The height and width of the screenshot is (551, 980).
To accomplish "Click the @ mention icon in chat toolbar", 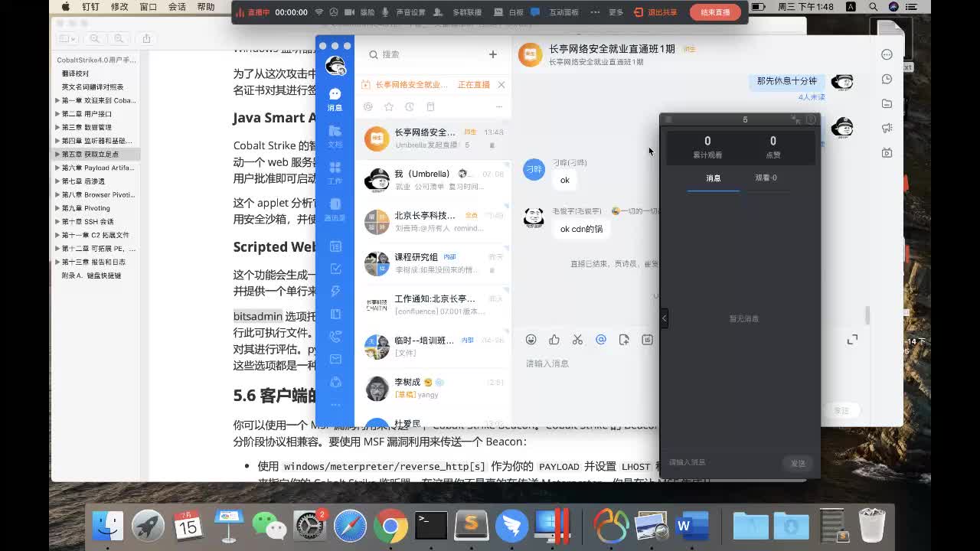I will [x=601, y=340].
